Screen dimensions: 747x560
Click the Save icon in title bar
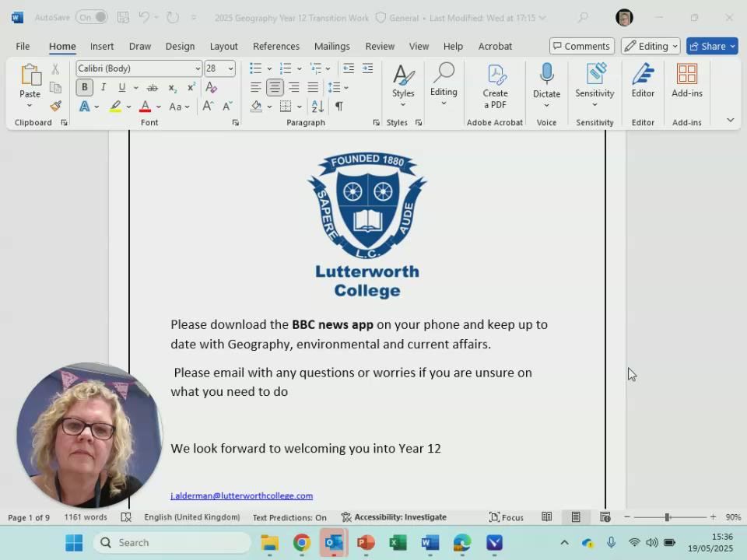pyautogui.click(x=124, y=18)
